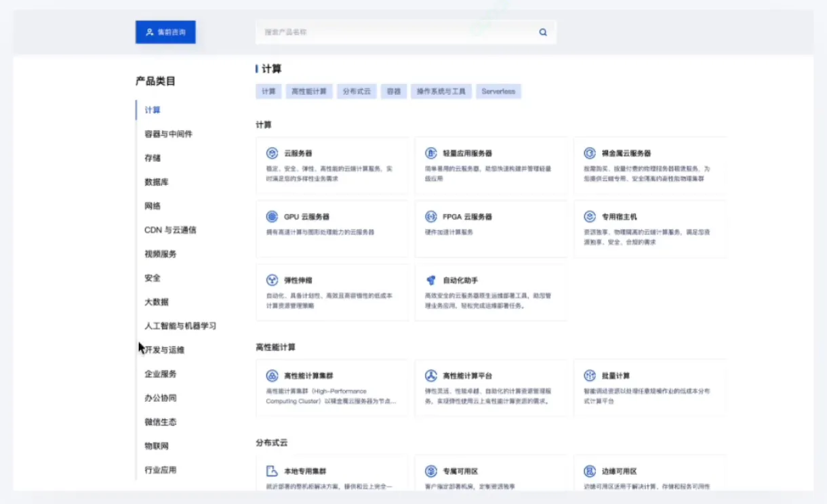Choose 计算 in product categories sidebar
The width and height of the screenshot is (827, 504).
point(153,110)
